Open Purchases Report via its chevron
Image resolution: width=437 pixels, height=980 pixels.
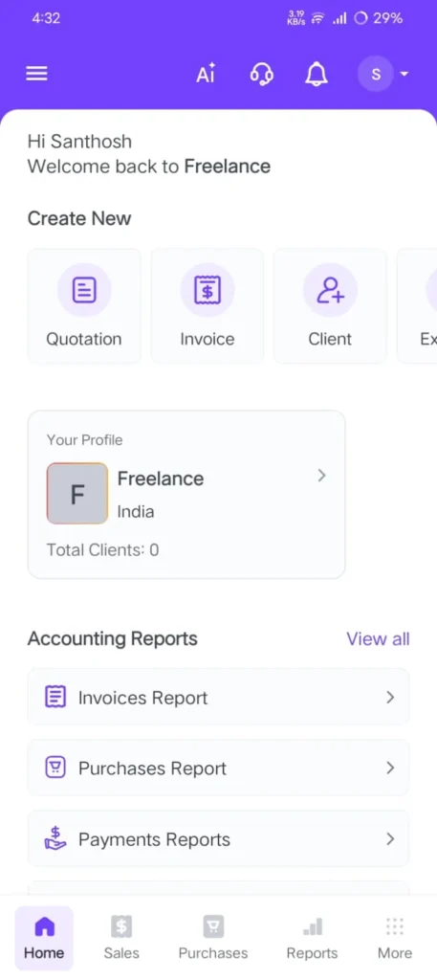[390, 768]
